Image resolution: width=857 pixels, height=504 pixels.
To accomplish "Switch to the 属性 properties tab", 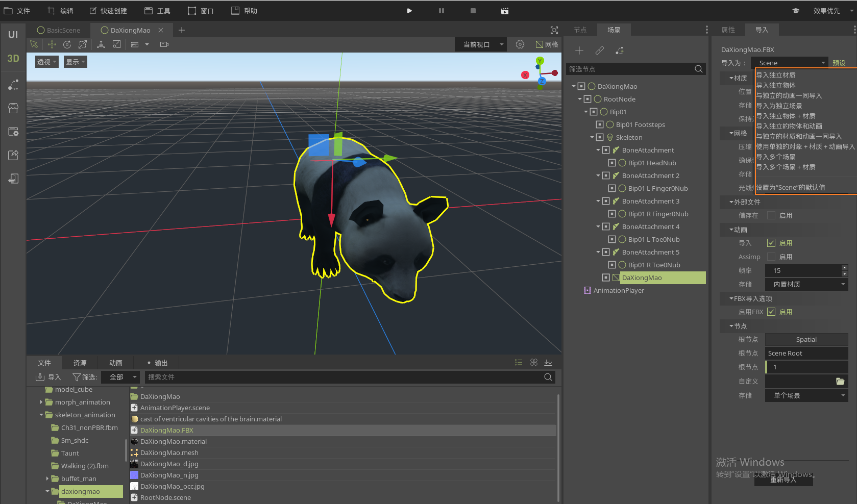I will pos(728,30).
